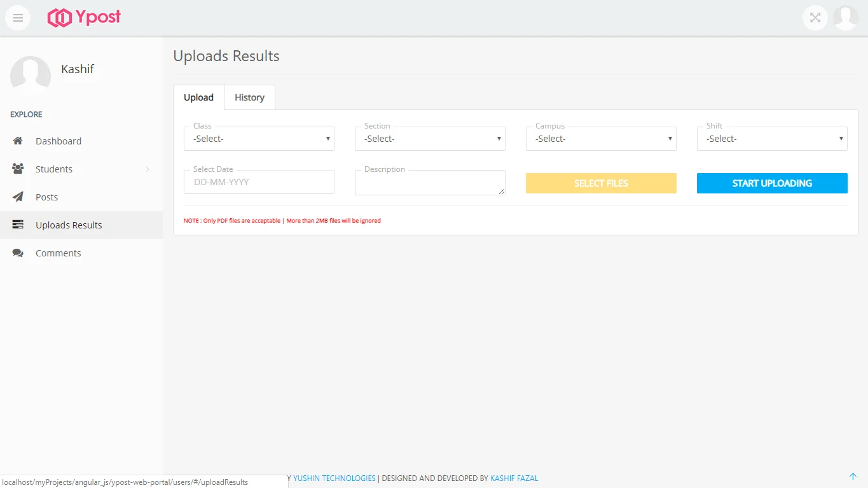Click the Students group icon
This screenshot has width=868, height=488.
[18, 169]
